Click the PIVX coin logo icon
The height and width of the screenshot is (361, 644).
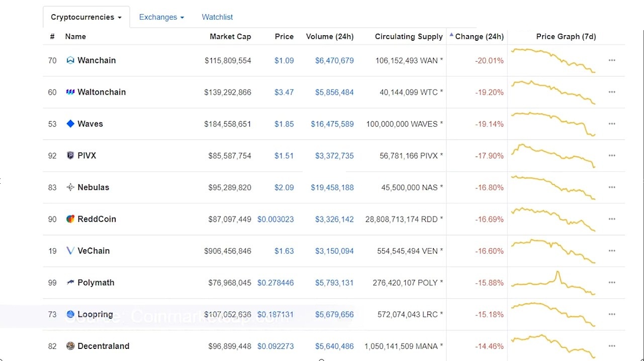click(x=70, y=156)
